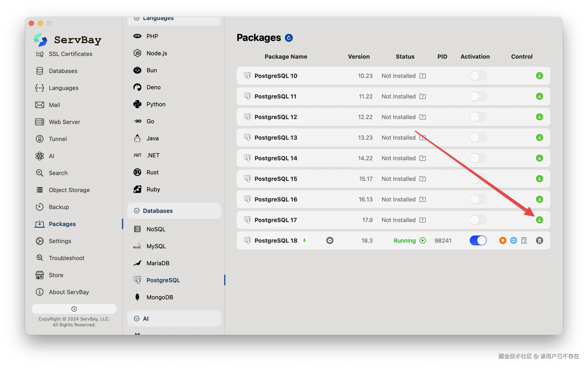Open the Troubleshoot sidebar section
This screenshot has height=368, width=588.
tap(66, 258)
